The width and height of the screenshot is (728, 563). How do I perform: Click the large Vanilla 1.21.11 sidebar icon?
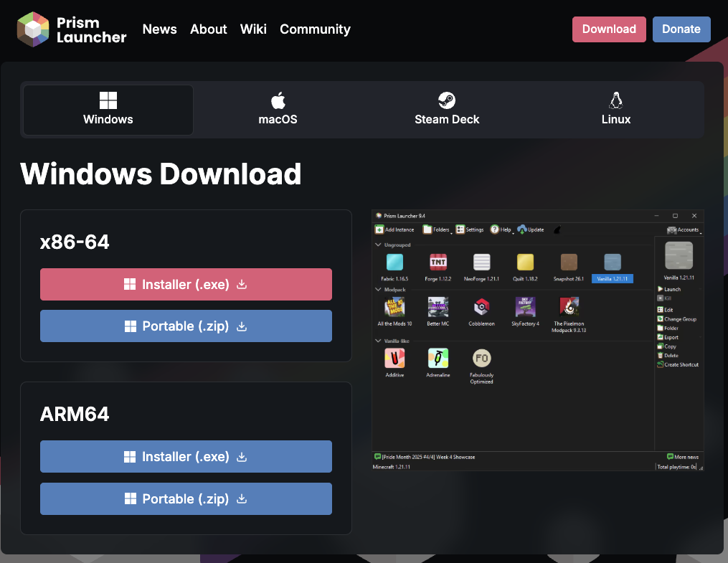(x=679, y=255)
